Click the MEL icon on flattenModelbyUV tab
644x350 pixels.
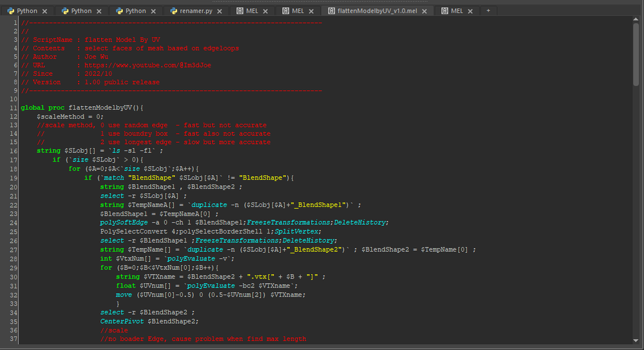pos(331,11)
